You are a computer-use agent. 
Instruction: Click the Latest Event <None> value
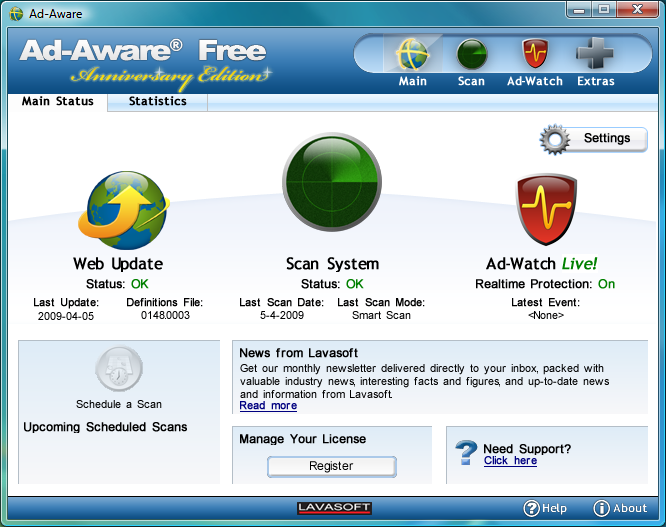tap(546, 316)
